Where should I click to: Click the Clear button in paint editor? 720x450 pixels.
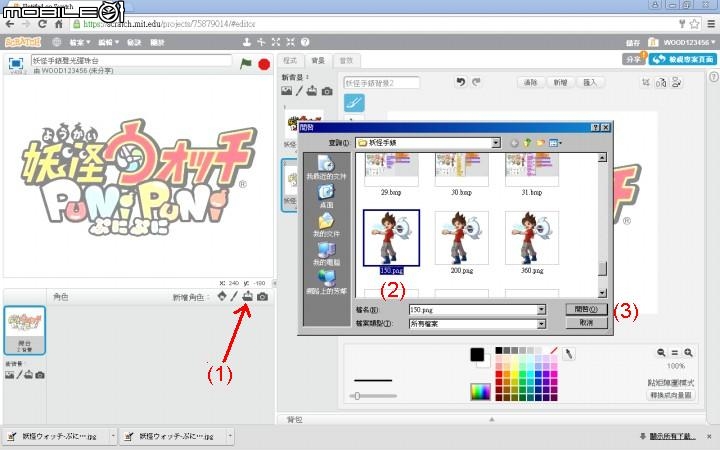coord(530,82)
